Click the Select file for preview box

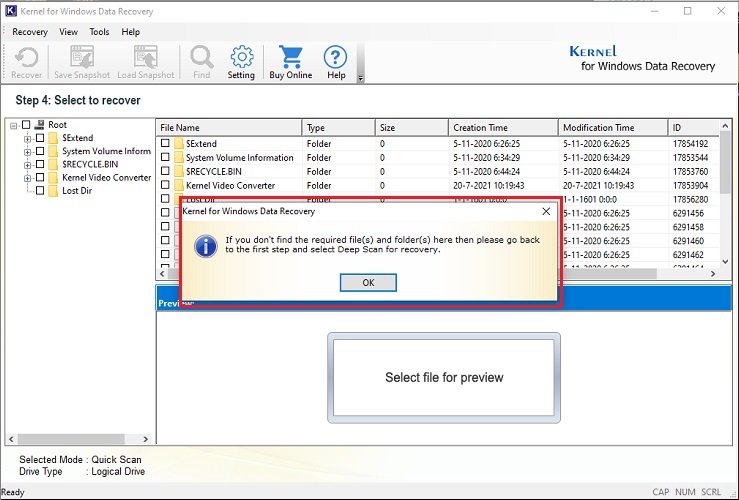click(x=444, y=377)
